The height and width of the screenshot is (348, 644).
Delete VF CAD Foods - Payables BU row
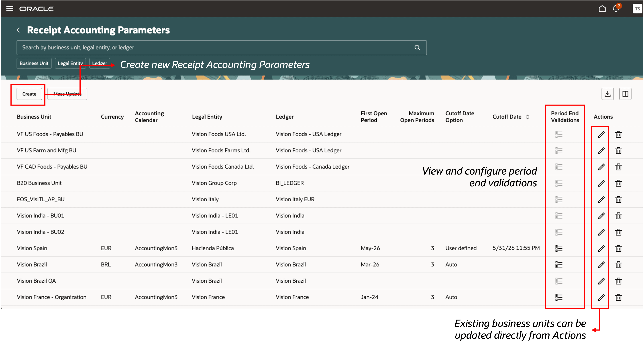coord(618,167)
